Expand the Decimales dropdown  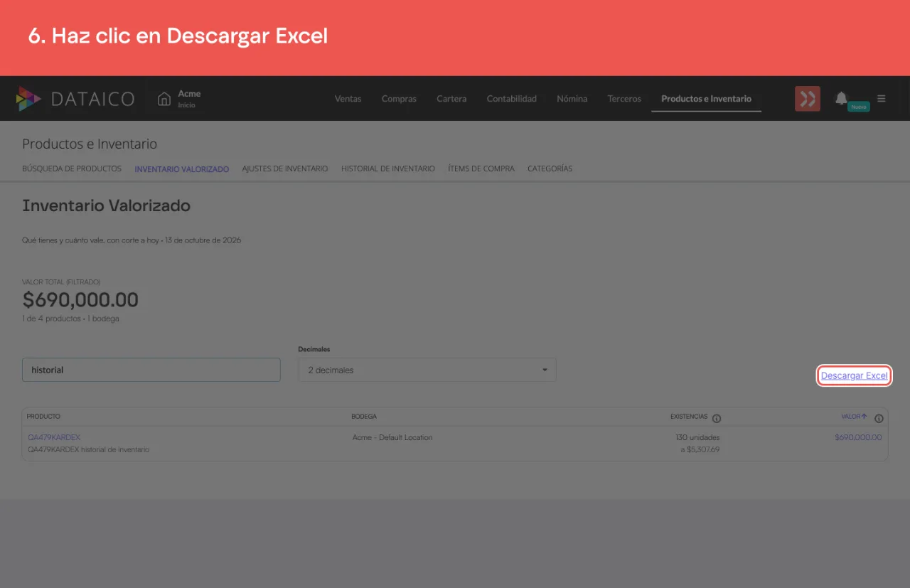click(427, 370)
